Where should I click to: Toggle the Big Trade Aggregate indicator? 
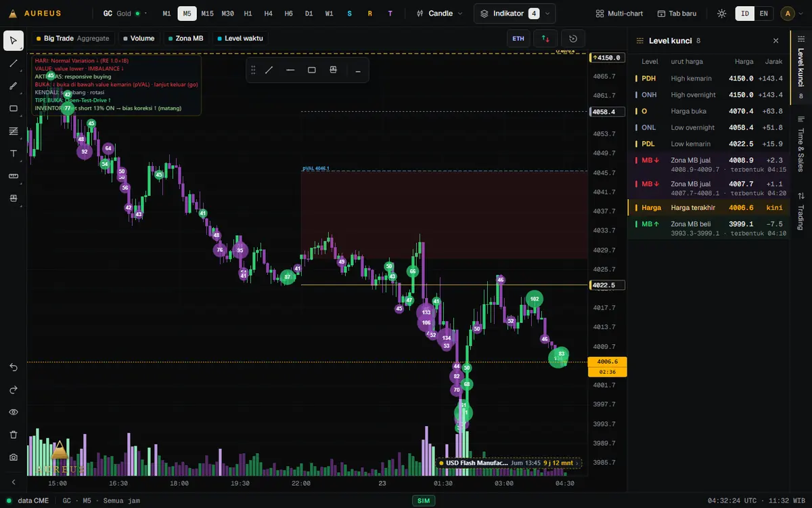click(72, 39)
